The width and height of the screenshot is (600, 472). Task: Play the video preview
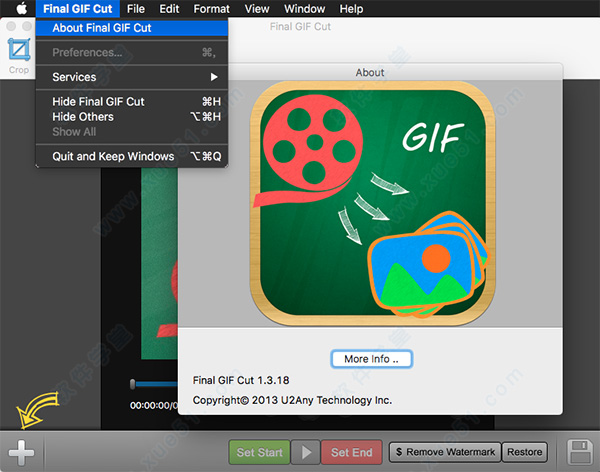(x=305, y=452)
